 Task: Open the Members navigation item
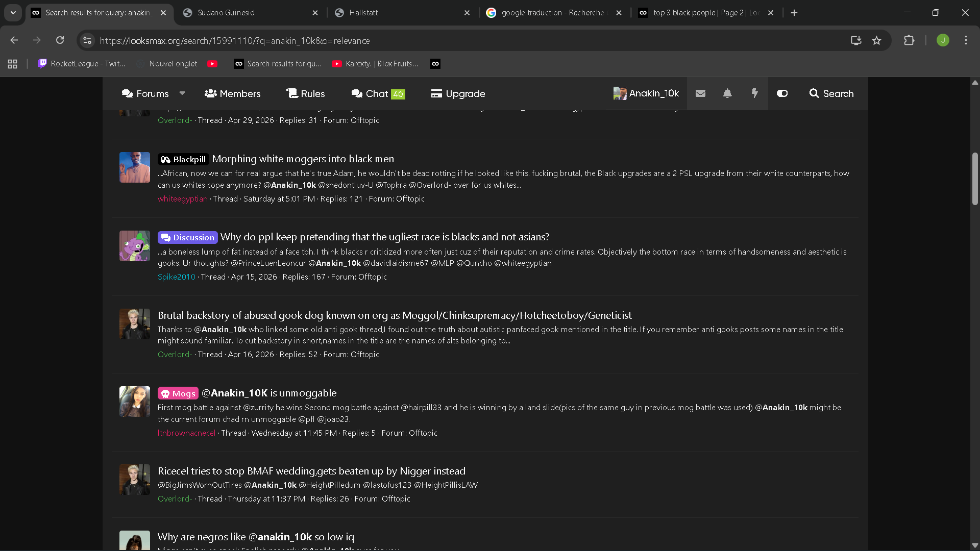[232, 93]
